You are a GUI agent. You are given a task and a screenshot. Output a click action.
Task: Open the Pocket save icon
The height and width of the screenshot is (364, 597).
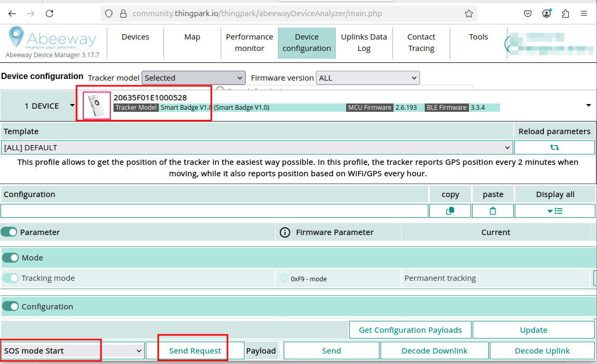pos(528,14)
